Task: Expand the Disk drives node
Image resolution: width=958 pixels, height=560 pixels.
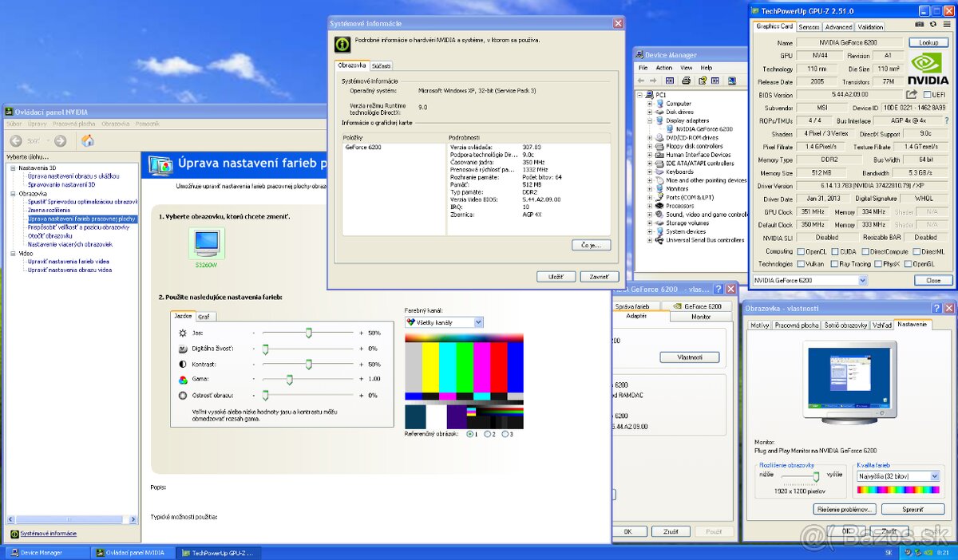Action: (650, 112)
